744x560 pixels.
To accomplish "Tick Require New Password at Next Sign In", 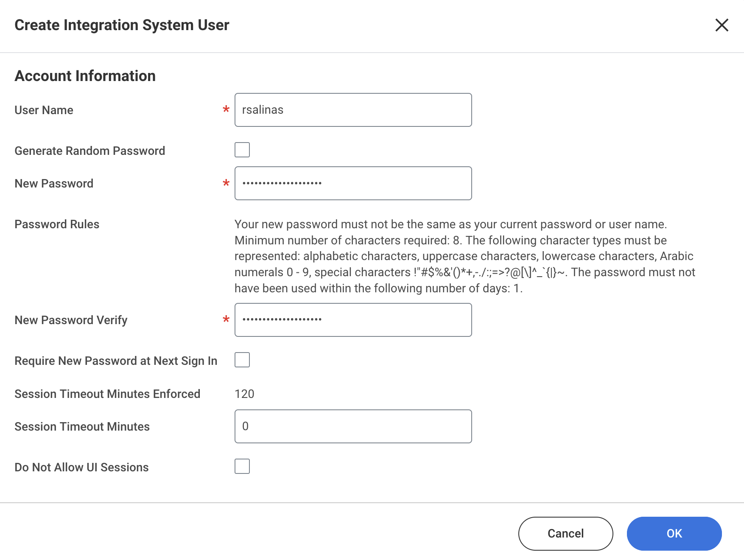I will pyautogui.click(x=242, y=360).
